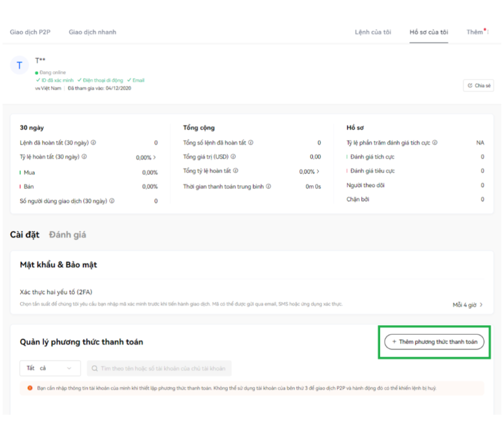Click the user avatar circle with letter T
Image resolution: width=504 pixels, height=429 pixels.
click(19, 66)
